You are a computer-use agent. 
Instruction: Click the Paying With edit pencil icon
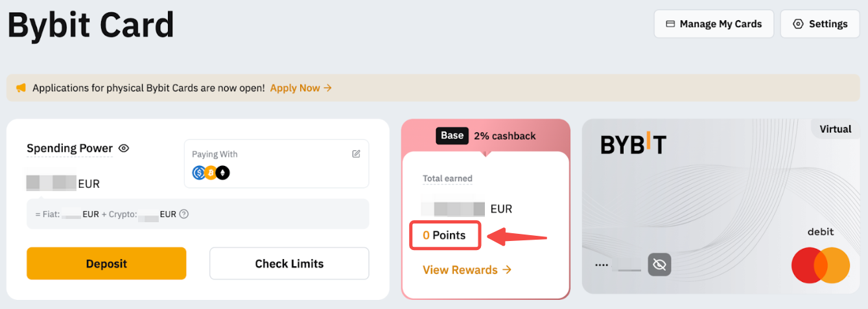pyautogui.click(x=356, y=154)
